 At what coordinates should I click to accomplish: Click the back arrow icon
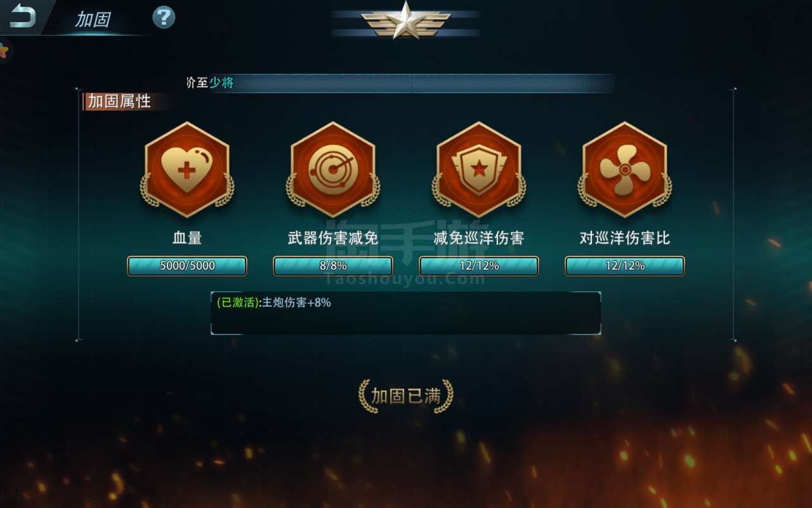click(22, 15)
